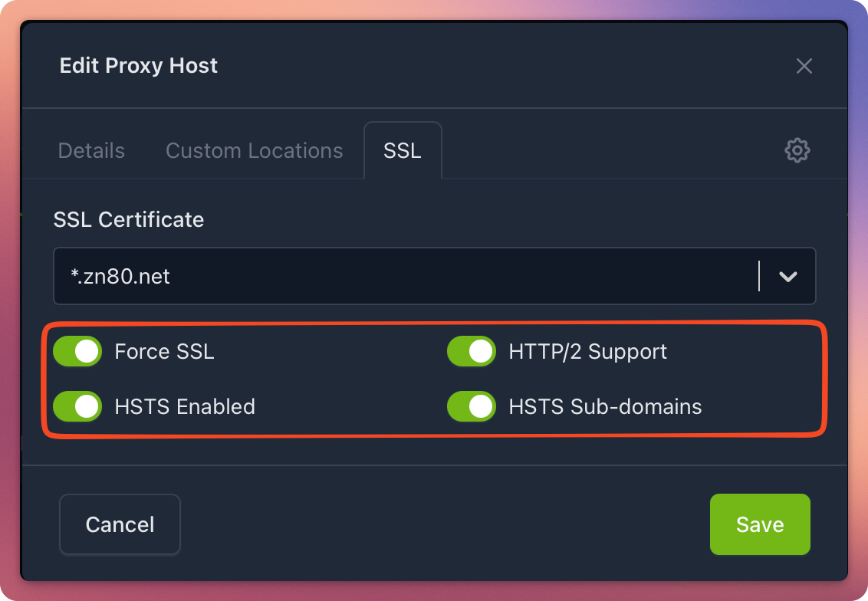Select the SSL tab
The image size is (868, 601).
pyautogui.click(x=403, y=150)
